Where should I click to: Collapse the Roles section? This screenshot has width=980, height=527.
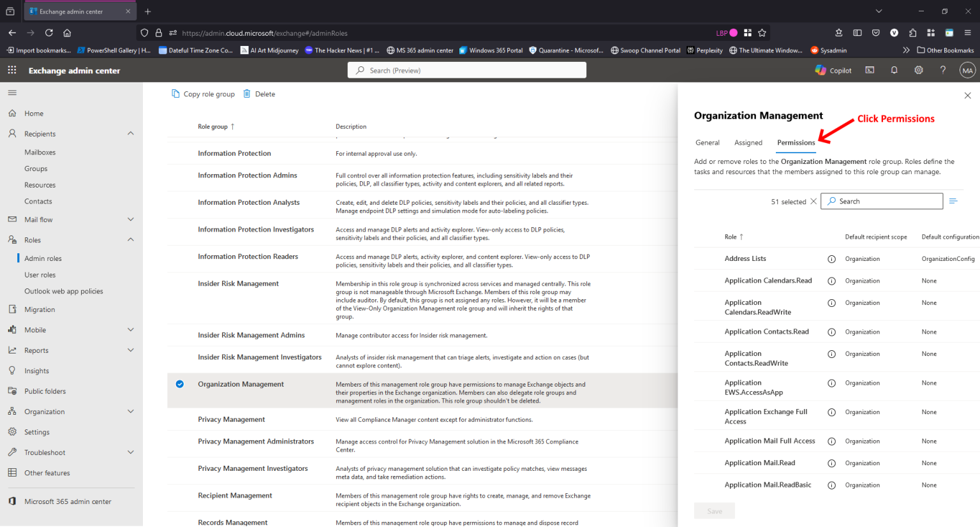coord(131,240)
